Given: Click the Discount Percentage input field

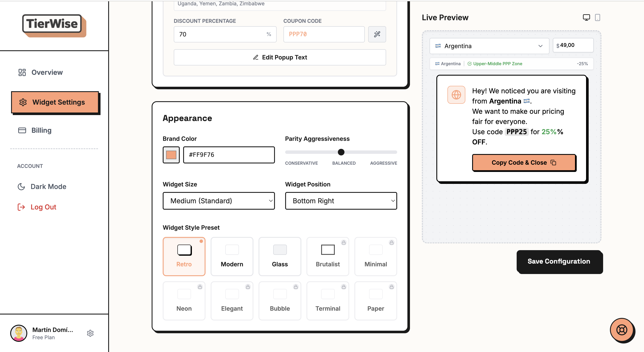Looking at the screenshot, I should tap(220, 34).
